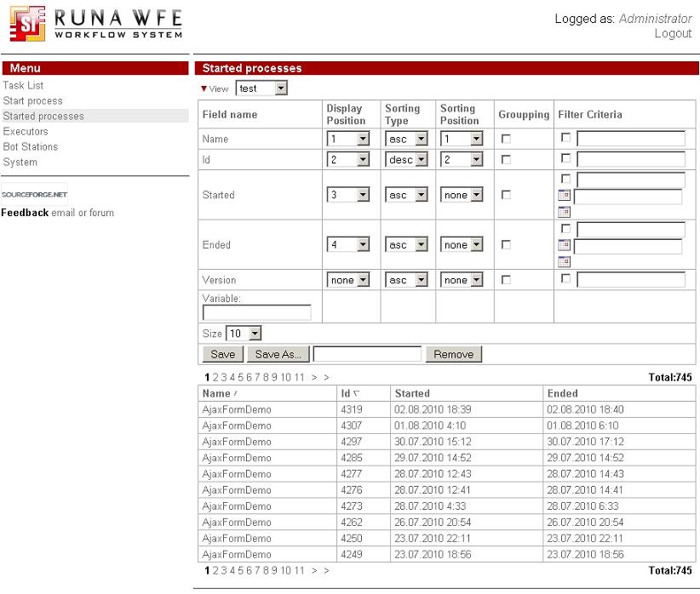Open calendar picker for Started filter end date

pyautogui.click(x=565, y=211)
